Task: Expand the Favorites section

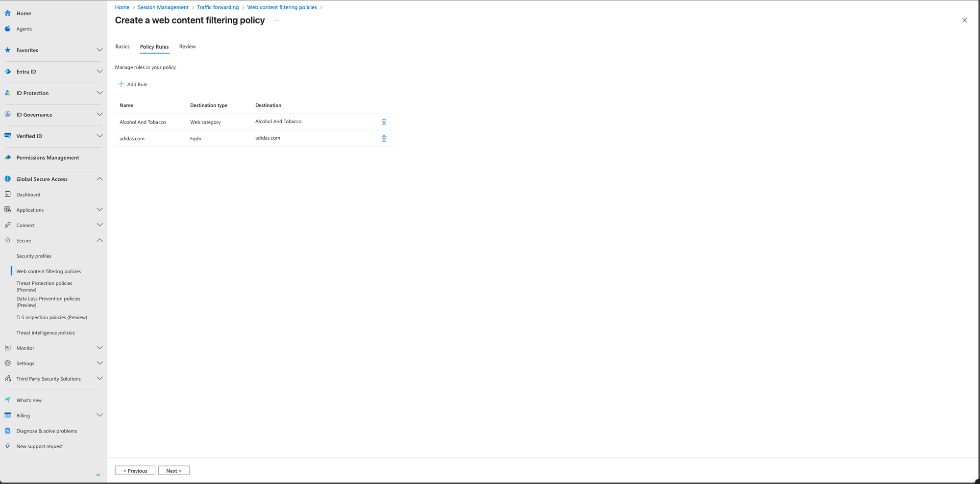Action: (99, 50)
